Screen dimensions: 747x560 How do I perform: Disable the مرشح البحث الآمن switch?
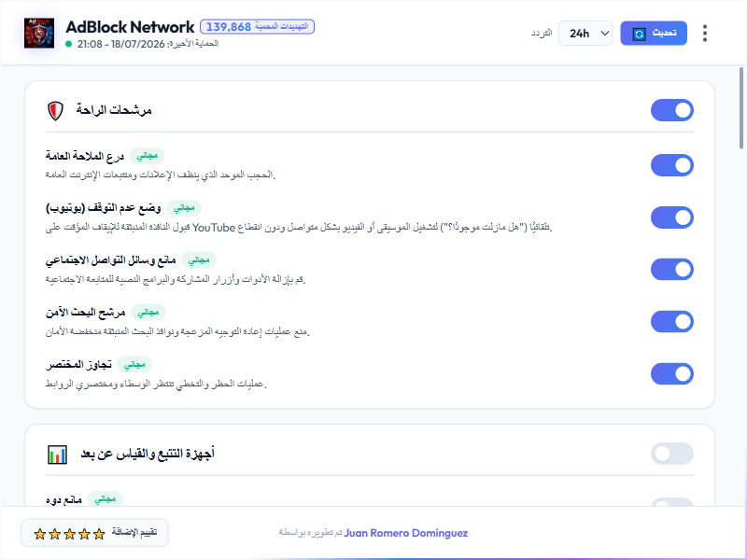pyautogui.click(x=671, y=322)
